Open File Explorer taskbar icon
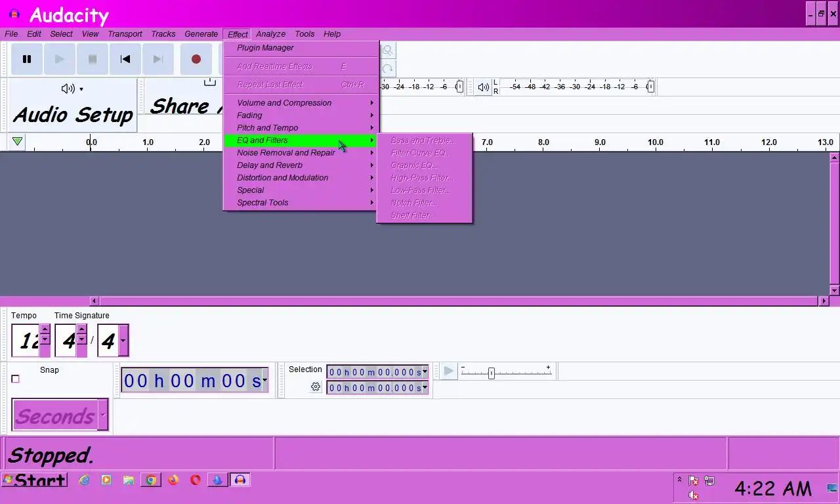 click(129, 480)
